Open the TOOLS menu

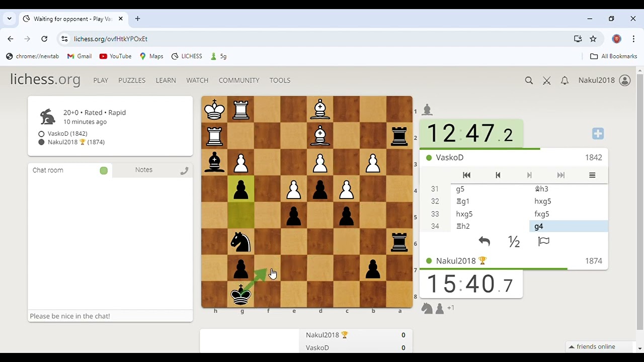tap(280, 80)
